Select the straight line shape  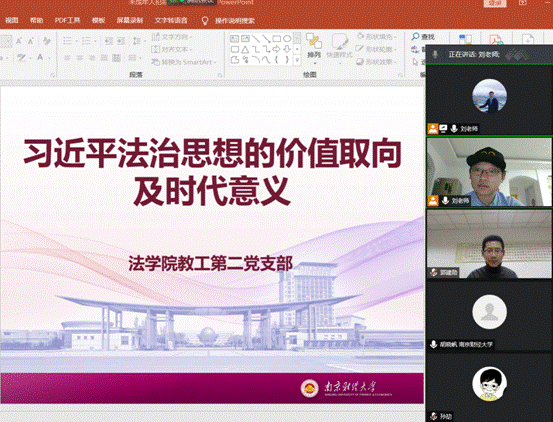[x=256, y=38]
